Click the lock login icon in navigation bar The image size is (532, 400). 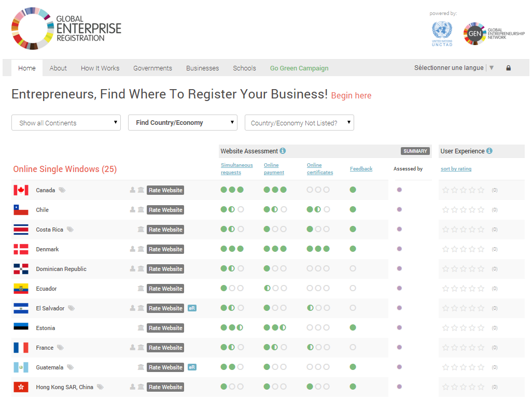[508, 68]
